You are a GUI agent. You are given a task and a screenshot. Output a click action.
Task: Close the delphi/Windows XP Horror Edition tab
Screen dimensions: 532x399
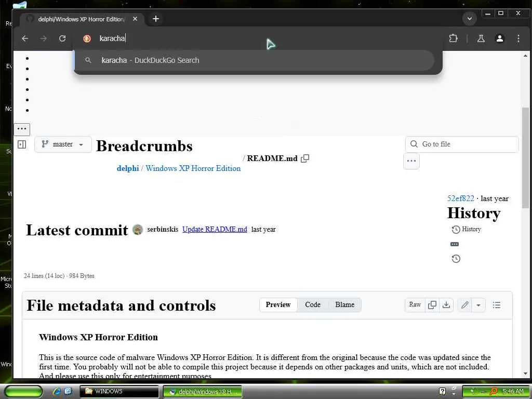pyautogui.click(x=135, y=19)
